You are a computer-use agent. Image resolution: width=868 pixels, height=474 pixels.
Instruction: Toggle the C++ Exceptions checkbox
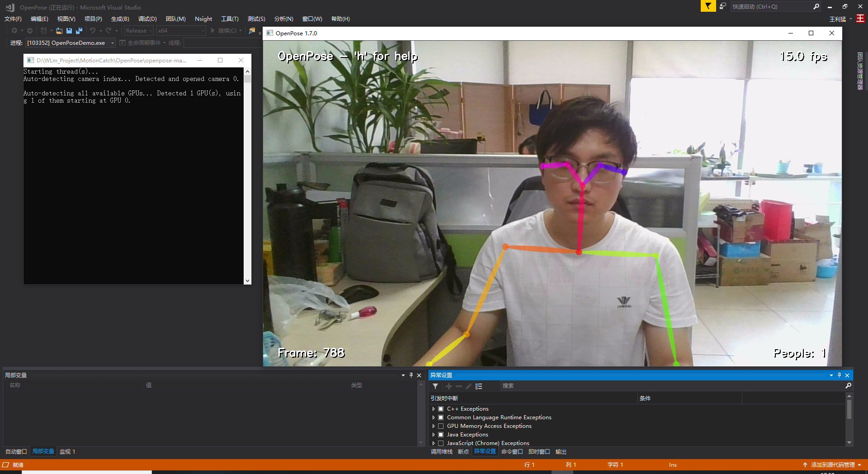[x=441, y=409]
